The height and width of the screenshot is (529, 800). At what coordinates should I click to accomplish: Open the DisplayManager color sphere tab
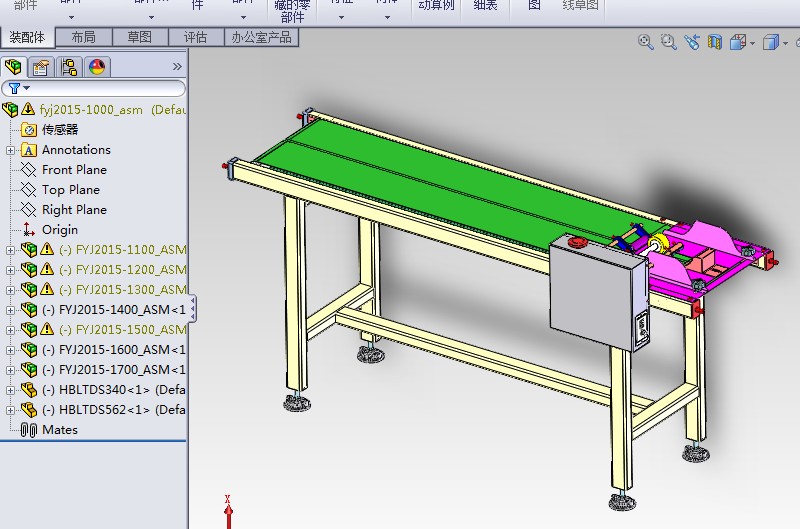coord(97,67)
